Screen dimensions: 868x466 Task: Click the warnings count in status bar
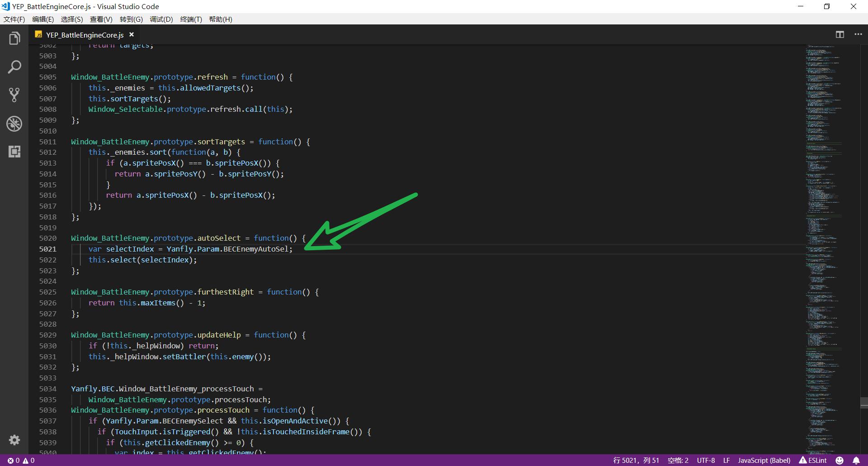(x=28, y=461)
